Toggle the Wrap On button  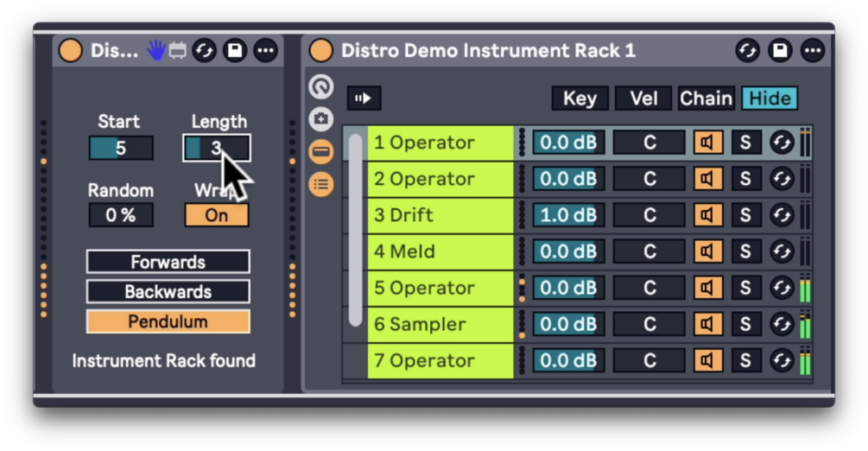pyautogui.click(x=217, y=215)
